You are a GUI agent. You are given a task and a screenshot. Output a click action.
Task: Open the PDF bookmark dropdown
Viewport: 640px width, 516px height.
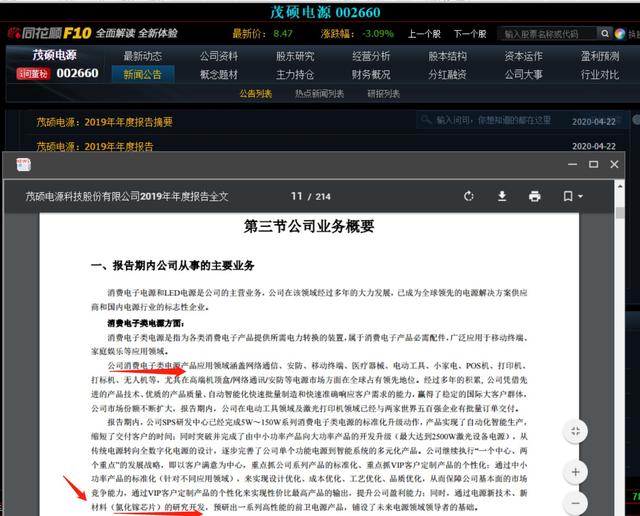[x=573, y=196]
